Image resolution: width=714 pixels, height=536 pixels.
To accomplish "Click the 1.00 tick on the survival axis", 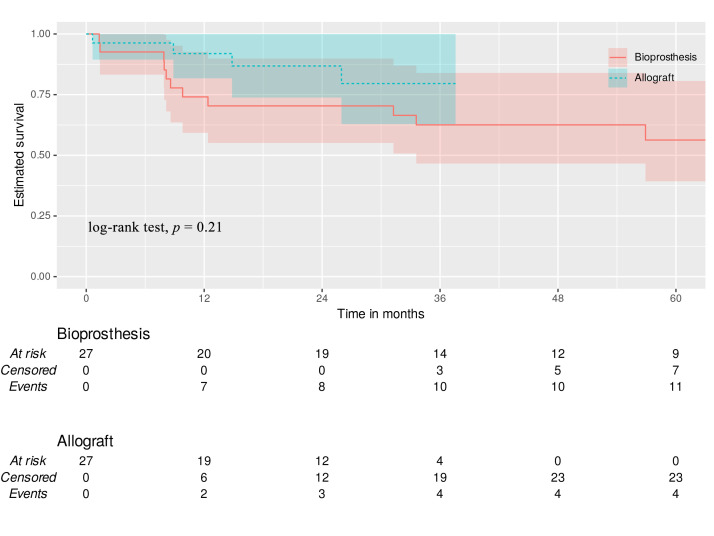I will [45, 34].
